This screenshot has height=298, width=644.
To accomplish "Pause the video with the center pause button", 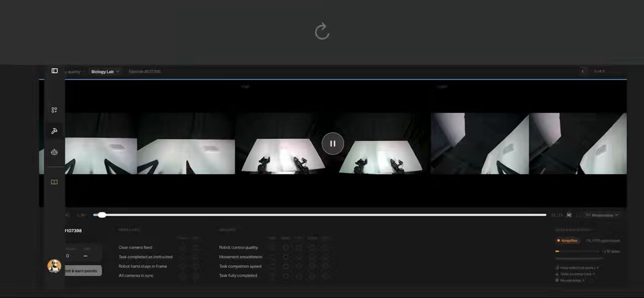I will (x=333, y=143).
